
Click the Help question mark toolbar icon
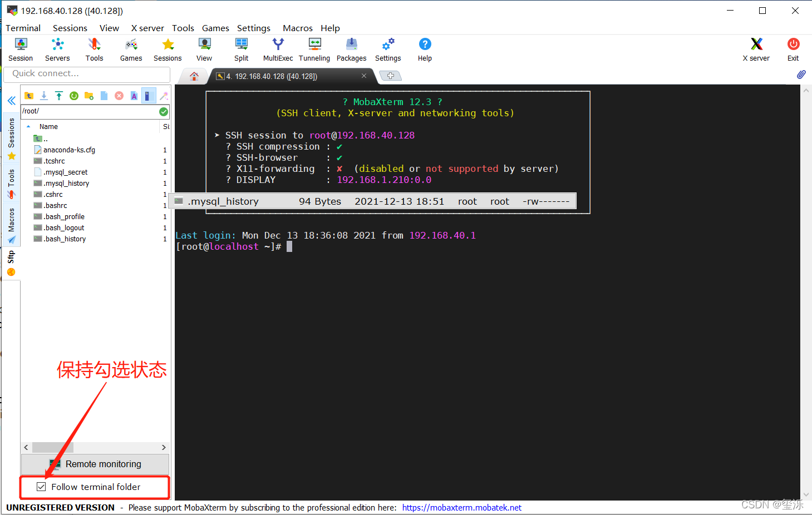point(425,49)
